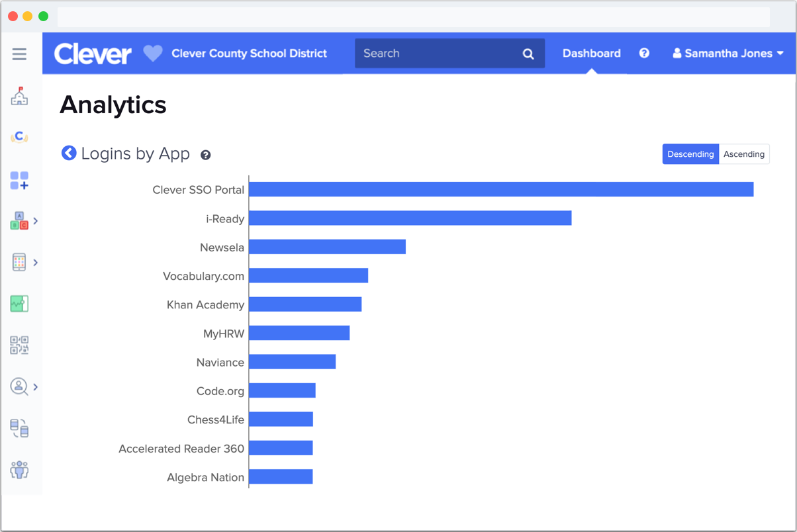Click the Vocabulary.com label
Image resolution: width=797 pixels, height=532 pixels.
[204, 276]
